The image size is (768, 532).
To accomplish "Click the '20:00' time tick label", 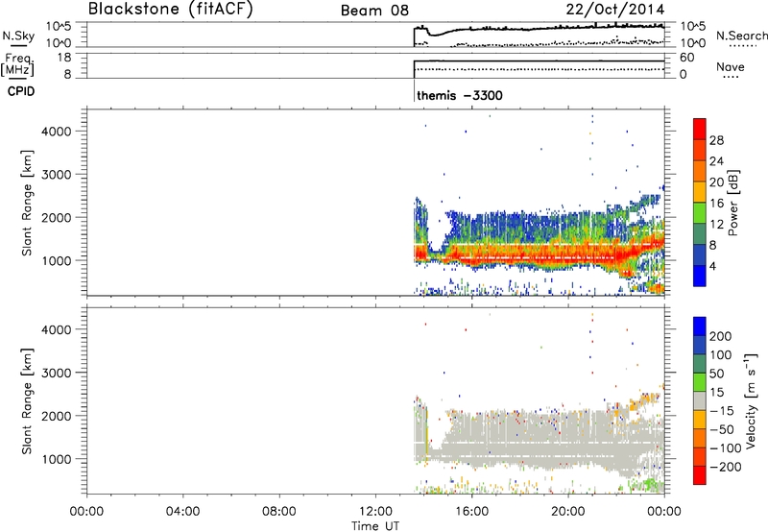I will (x=568, y=512).
